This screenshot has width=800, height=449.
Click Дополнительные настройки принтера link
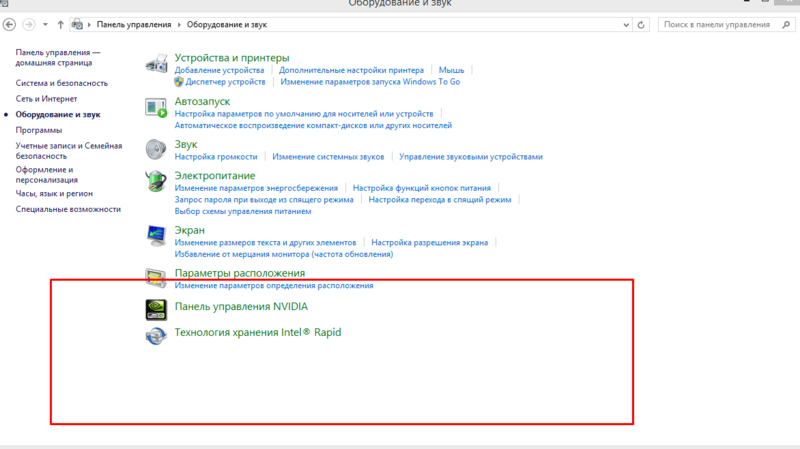(x=351, y=70)
